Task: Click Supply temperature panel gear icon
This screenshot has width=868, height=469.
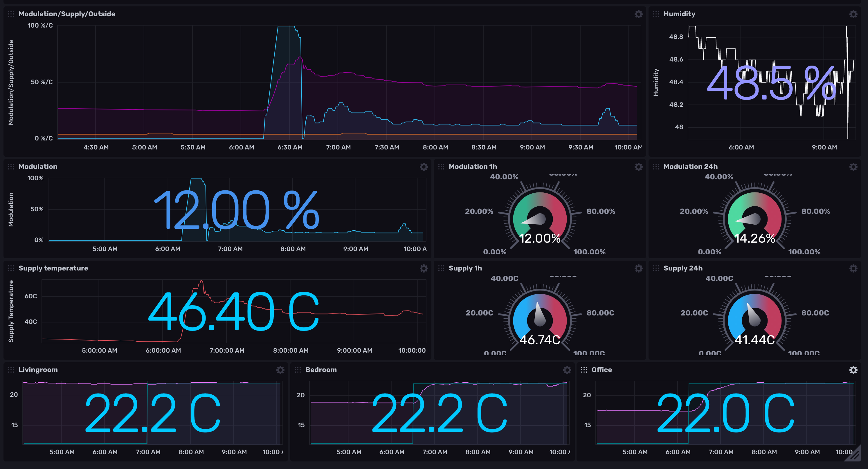Action: pyautogui.click(x=424, y=268)
